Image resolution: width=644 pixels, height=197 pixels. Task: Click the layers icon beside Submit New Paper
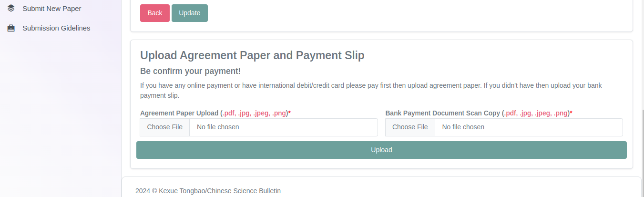point(11,8)
